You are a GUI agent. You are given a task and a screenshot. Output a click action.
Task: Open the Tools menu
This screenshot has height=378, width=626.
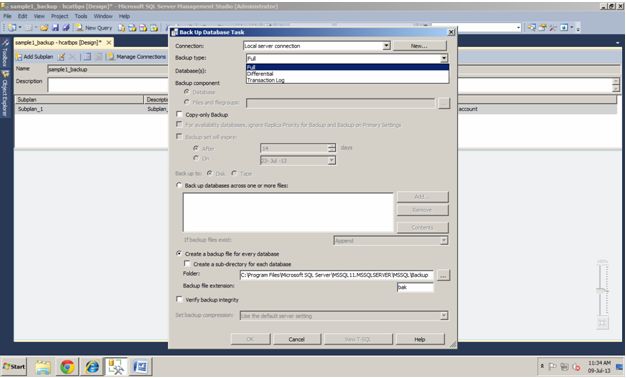click(81, 16)
